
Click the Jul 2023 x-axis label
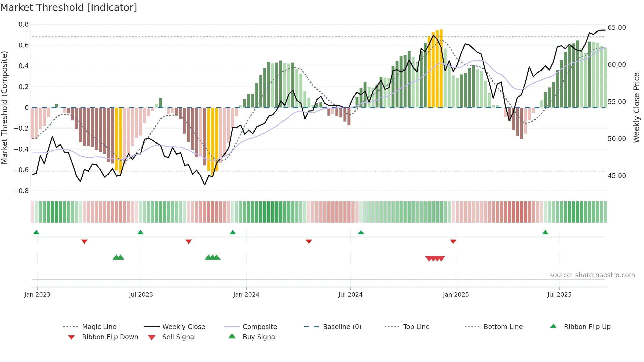(141, 294)
